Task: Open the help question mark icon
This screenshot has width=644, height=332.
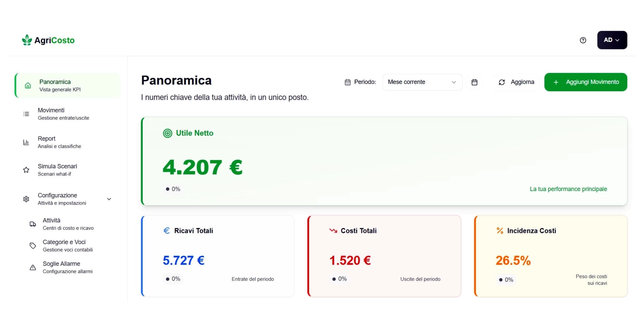Action: 583,40
